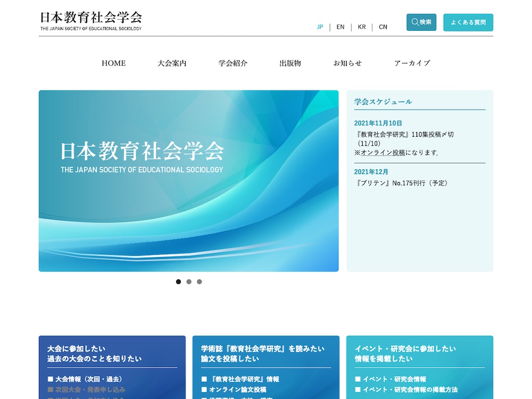The image size is (532, 399).
Task: Click the 日本教育社会学会 header logo
Action: coord(91,21)
